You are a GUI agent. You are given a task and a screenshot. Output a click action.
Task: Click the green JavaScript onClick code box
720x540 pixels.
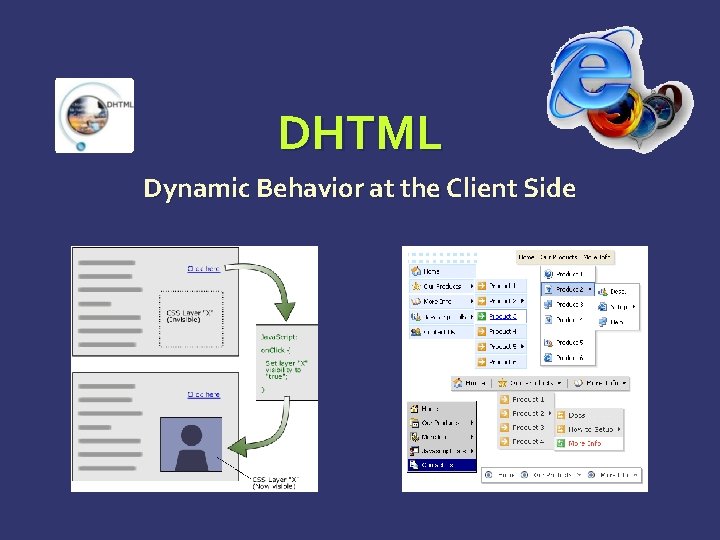coord(287,363)
